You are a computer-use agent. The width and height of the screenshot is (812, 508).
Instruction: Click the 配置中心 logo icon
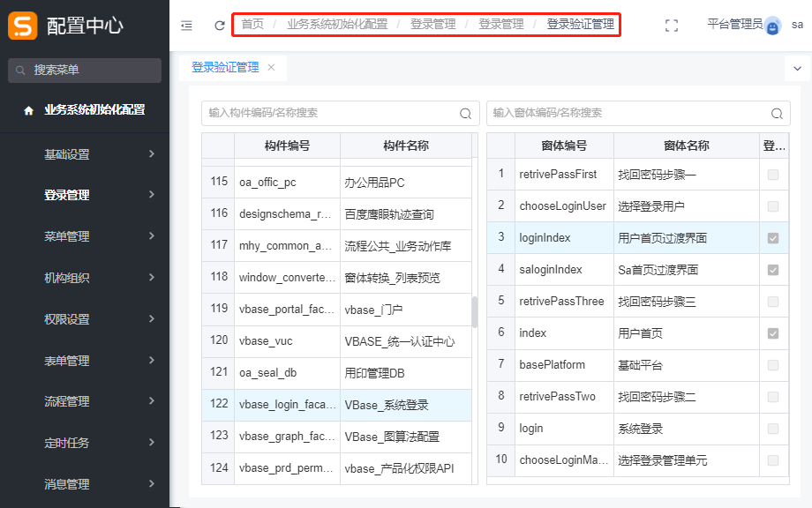tap(22, 26)
